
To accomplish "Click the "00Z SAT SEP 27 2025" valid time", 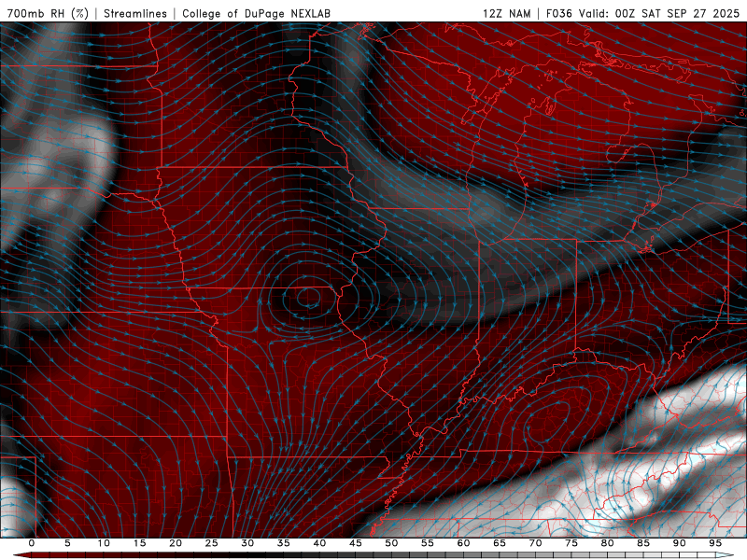I will [677, 13].
